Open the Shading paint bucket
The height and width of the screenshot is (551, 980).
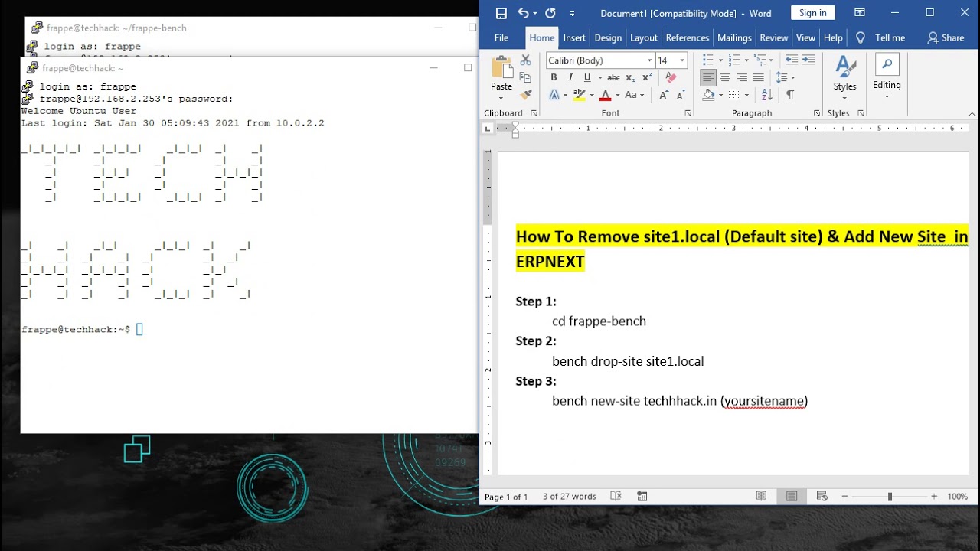pyautogui.click(x=709, y=95)
